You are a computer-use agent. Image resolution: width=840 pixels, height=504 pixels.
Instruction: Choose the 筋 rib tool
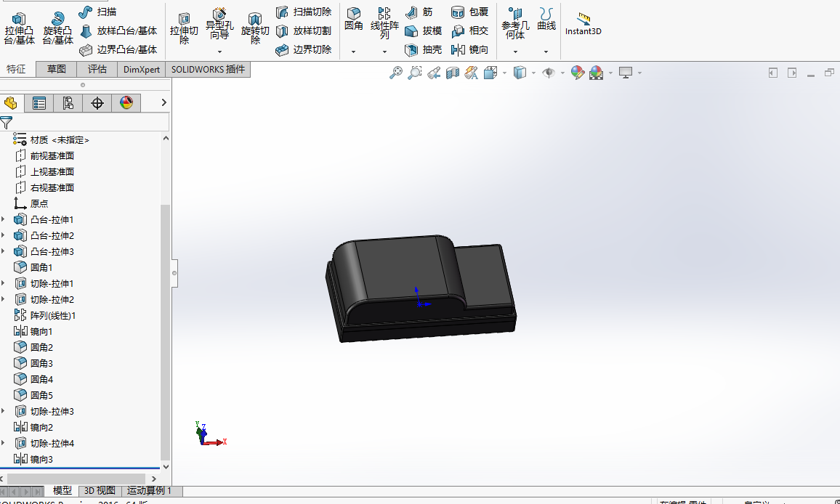click(419, 12)
